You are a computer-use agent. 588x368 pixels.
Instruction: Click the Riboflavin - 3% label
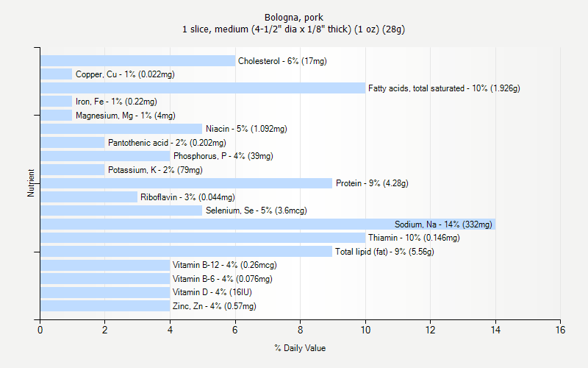187,197
